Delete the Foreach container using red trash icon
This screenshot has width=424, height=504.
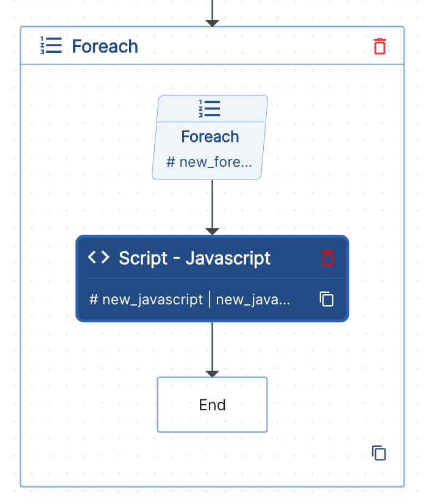380,46
